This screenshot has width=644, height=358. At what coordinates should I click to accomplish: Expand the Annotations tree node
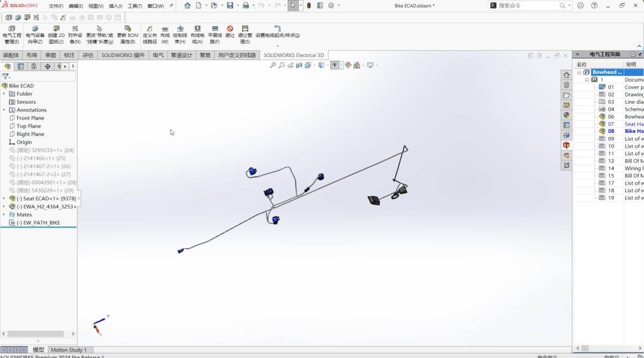coord(4,110)
